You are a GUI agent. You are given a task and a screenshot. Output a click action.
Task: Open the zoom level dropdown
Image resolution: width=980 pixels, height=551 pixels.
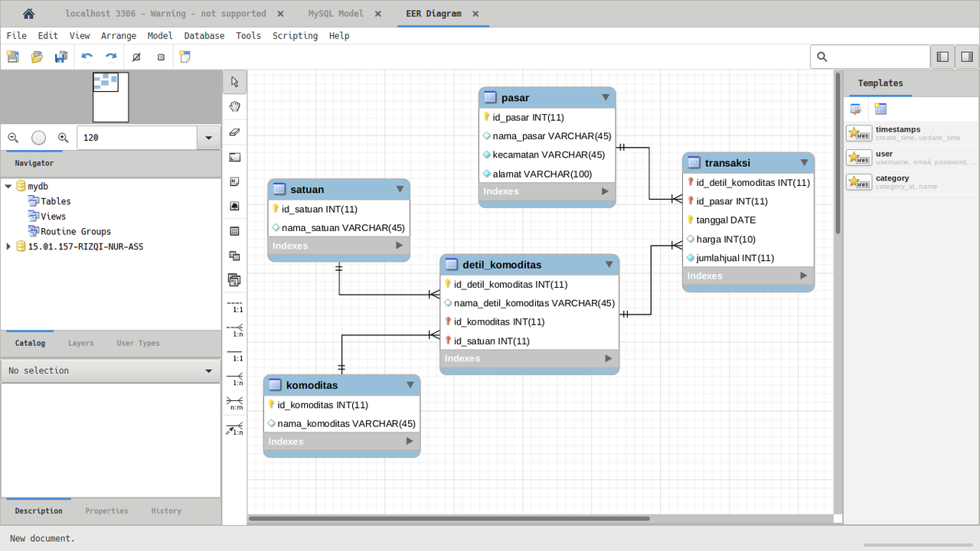(x=208, y=138)
